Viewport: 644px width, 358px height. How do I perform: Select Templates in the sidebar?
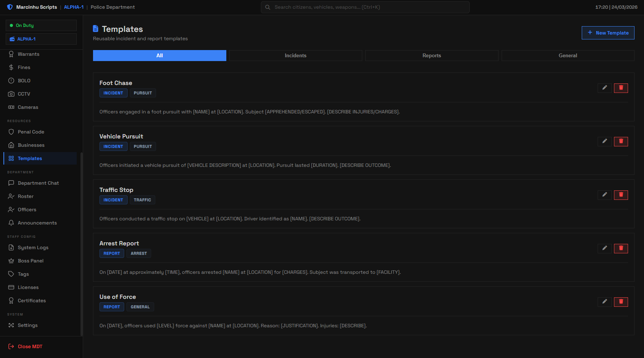point(40,159)
